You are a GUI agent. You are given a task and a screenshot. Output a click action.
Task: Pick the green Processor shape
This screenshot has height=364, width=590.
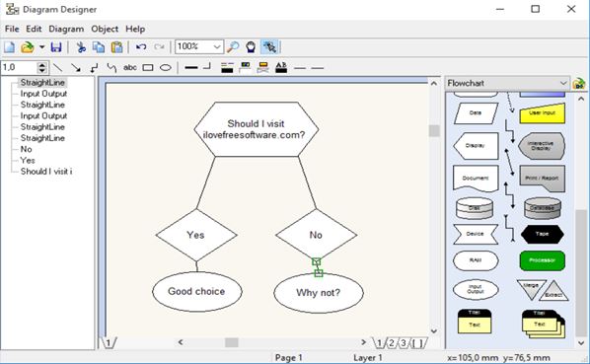tap(543, 260)
